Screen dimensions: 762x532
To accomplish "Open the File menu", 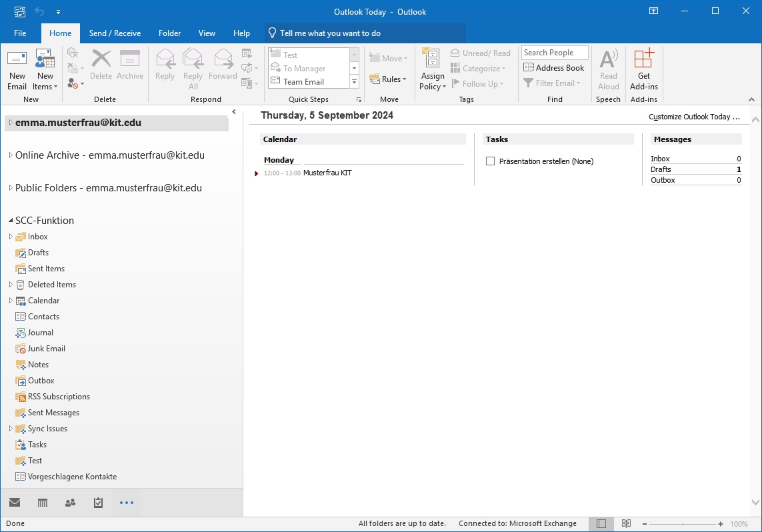I will click(20, 33).
